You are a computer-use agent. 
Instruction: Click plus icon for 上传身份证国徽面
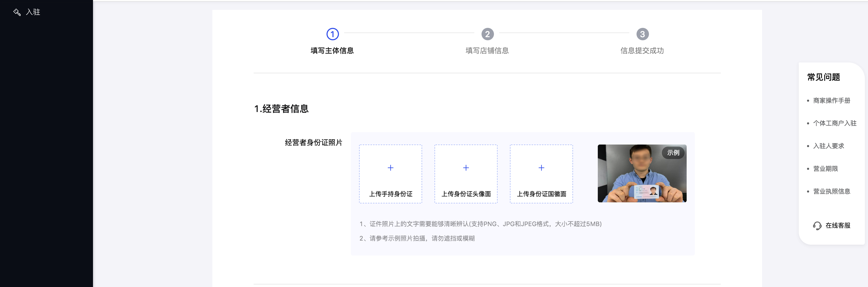[x=541, y=168]
